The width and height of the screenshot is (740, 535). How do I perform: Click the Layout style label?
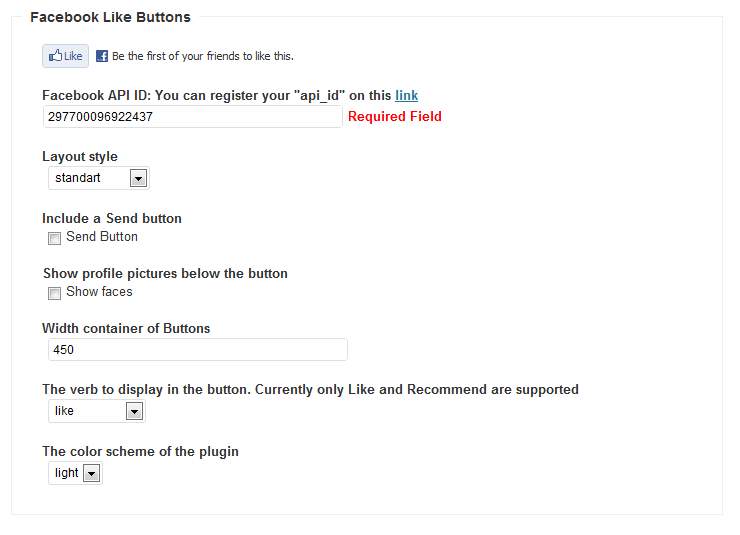click(x=80, y=157)
